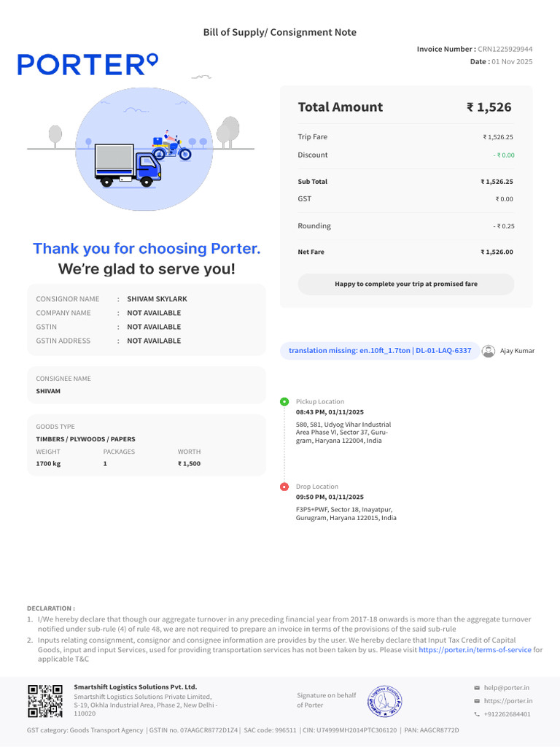Open the porter.in/terms-of-service link

tap(475, 649)
